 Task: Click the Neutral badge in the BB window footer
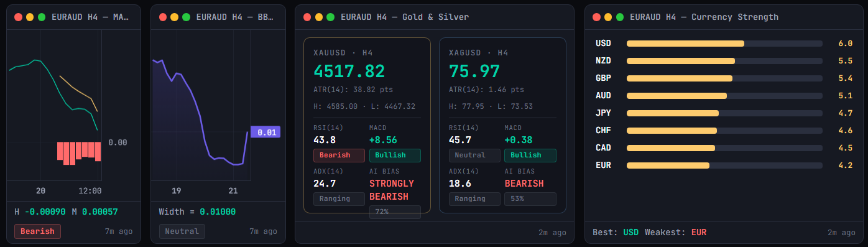click(x=182, y=231)
